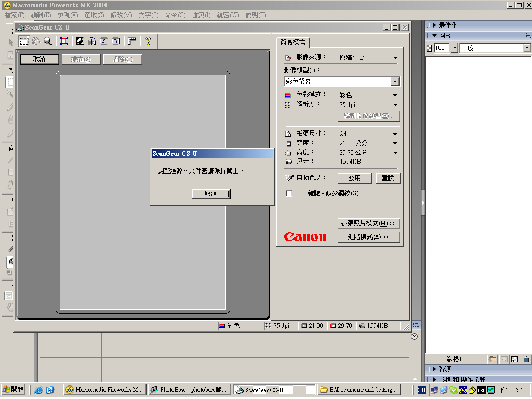The image size is (532, 399).
Task: Click the 1.60 tray icon
Action: pyautogui.click(x=482, y=390)
